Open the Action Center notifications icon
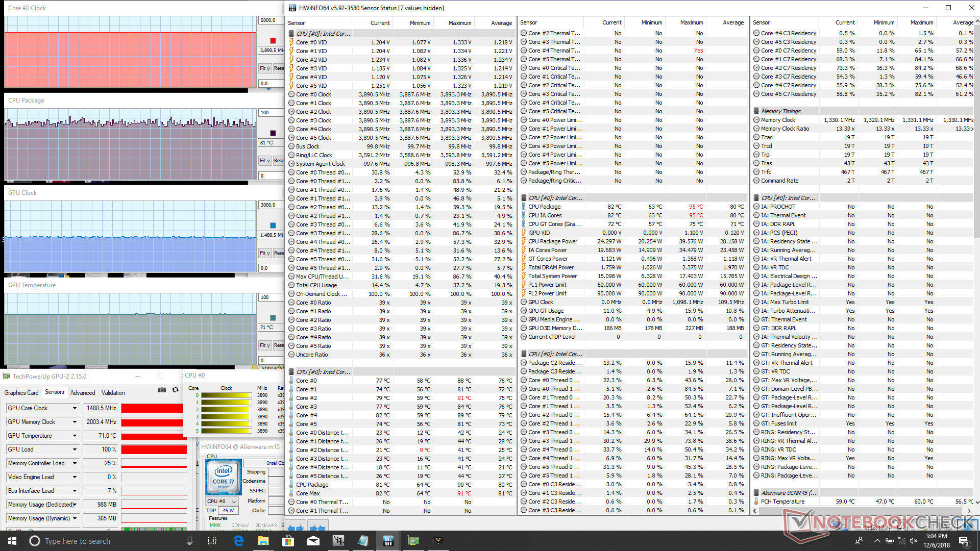This screenshot has height=551, width=980. [x=964, y=541]
